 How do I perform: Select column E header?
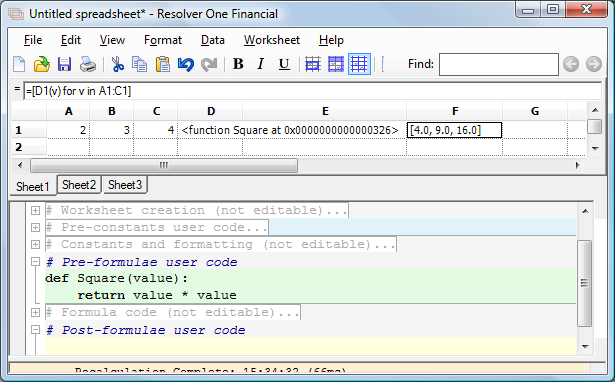point(325,111)
